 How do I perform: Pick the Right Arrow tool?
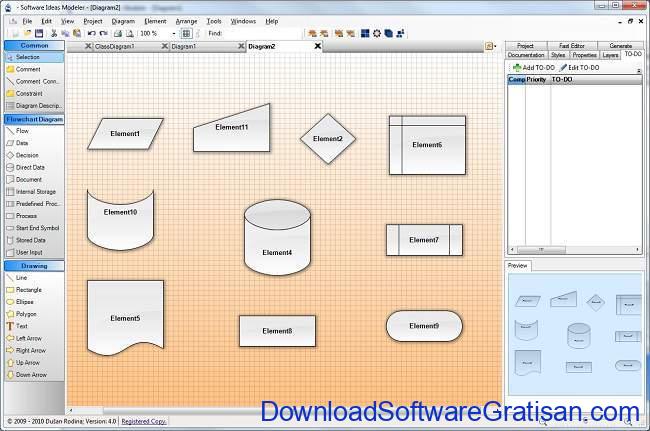[31, 350]
